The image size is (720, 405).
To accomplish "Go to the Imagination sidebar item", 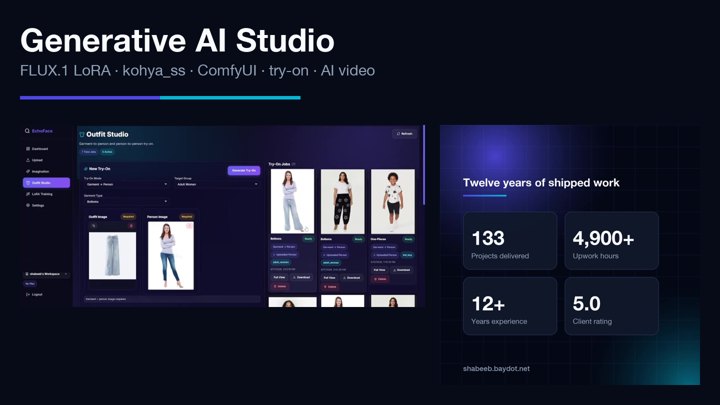I will coord(46,171).
